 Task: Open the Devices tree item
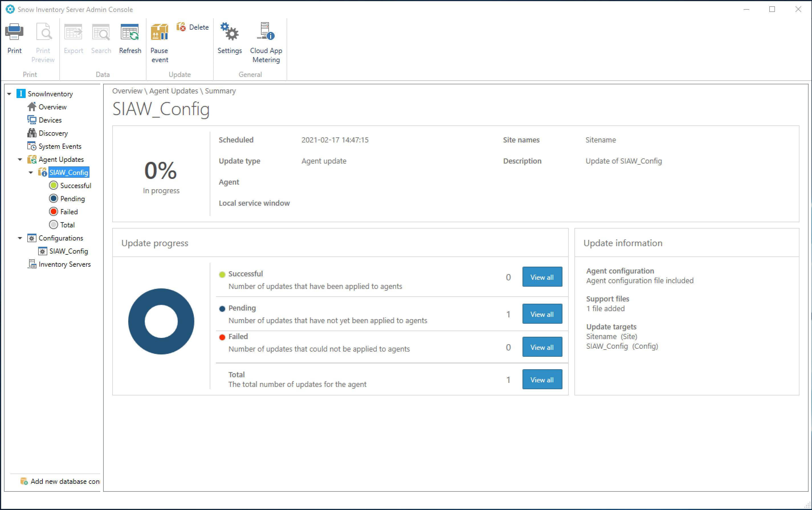coord(50,120)
